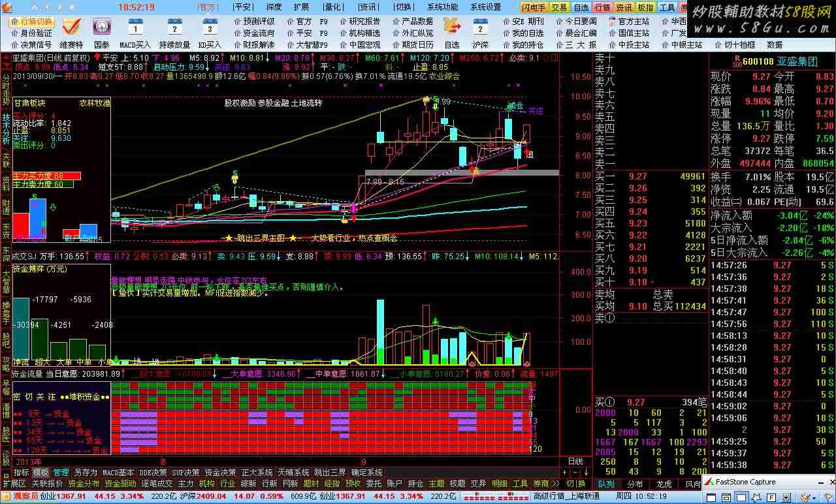Open 财报解读 shortcut in toolbar
The height and width of the screenshot is (504, 836).
tap(253, 44)
